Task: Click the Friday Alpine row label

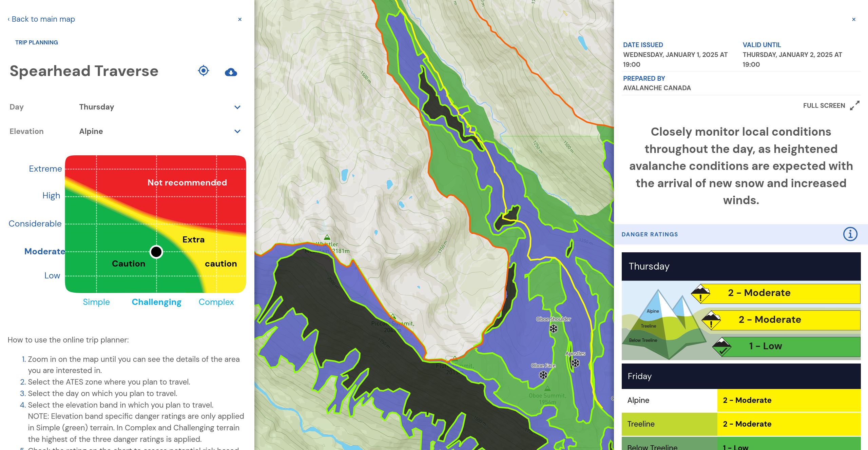Action: point(669,400)
